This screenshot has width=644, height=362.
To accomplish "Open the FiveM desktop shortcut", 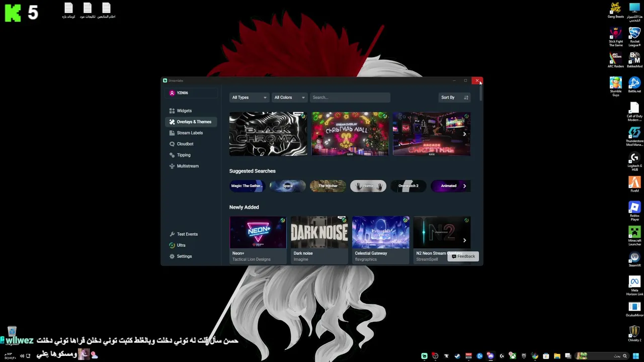I will click(x=634, y=184).
